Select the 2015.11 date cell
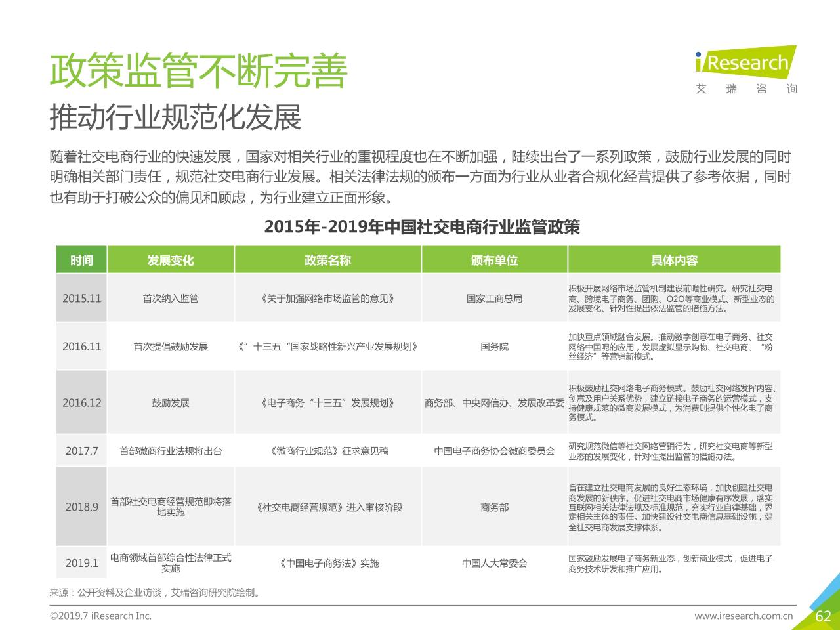Viewport: 840px width, 630px height. pyautogui.click(x=81, y=298)
